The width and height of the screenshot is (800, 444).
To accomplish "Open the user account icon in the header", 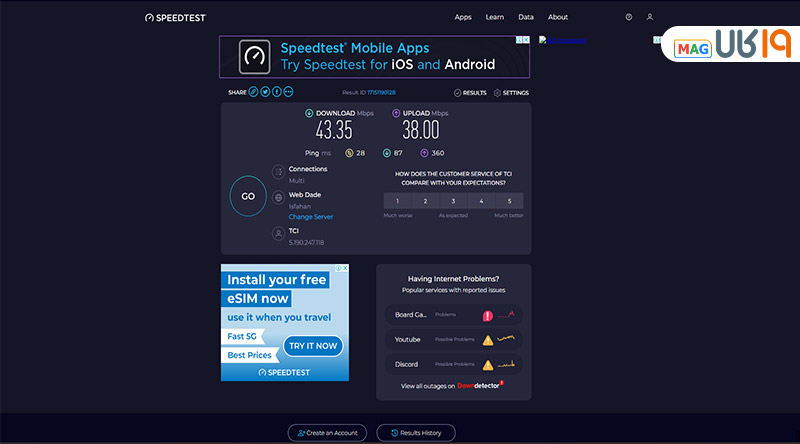I will point(650,17).
